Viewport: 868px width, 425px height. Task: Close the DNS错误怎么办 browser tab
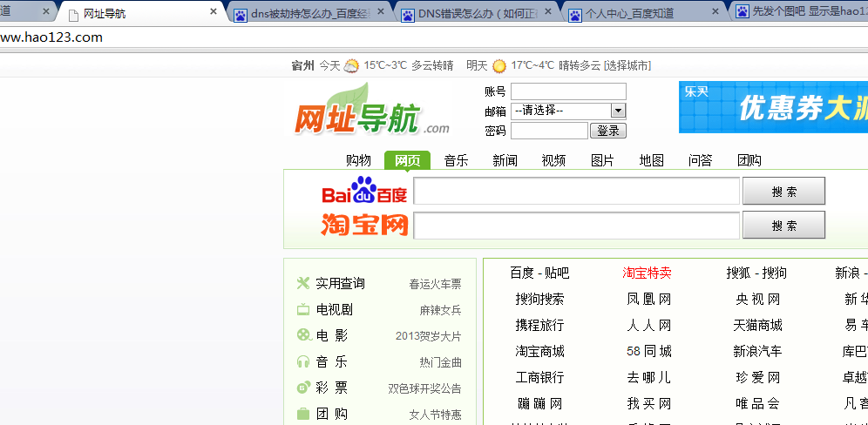tap(548, 11)
